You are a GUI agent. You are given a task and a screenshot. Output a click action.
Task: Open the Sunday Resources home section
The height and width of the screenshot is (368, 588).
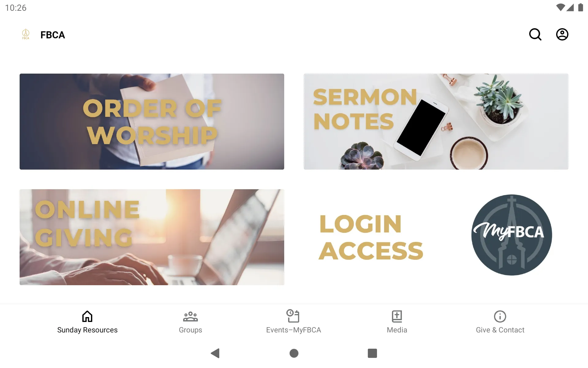(x=87, y=321)
